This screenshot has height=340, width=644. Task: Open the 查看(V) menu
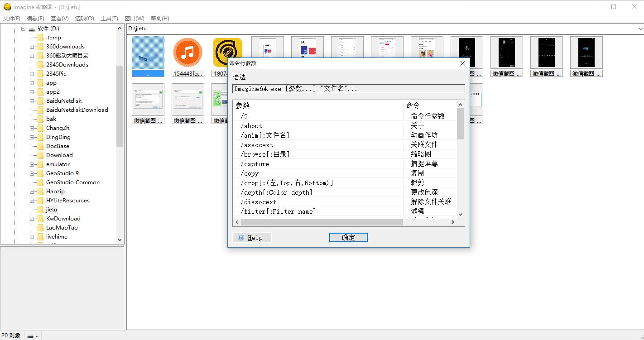(60, 19)
